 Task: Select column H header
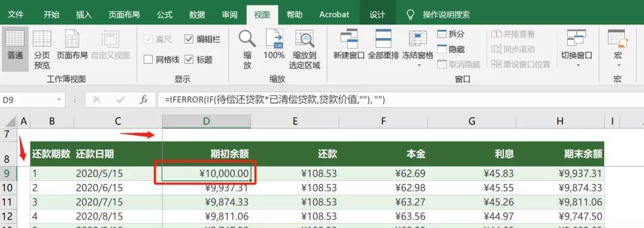click(560, 121)
